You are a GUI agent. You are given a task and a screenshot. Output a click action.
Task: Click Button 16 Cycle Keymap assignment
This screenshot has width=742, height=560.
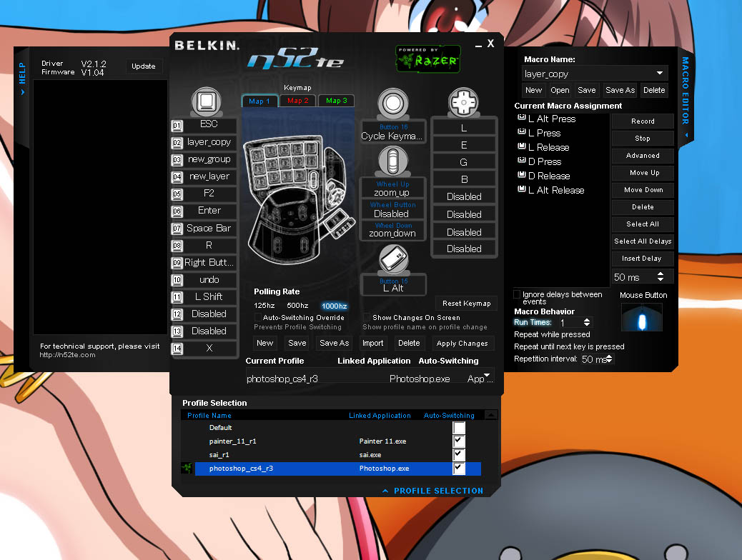pos(392,132)
